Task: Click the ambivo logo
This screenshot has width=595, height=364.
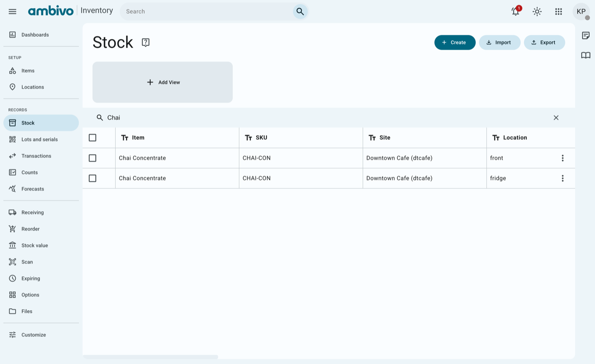Action: pos(51,11)
